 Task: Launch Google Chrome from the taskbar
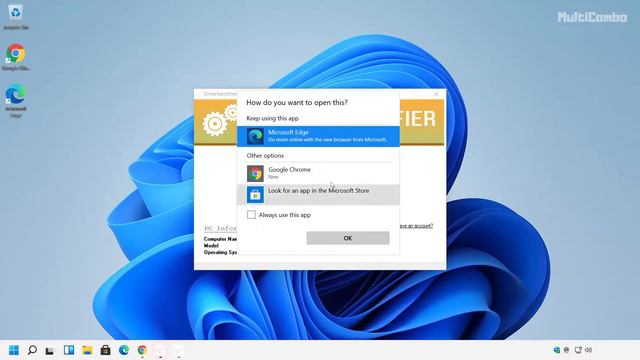tap(142, 350)
